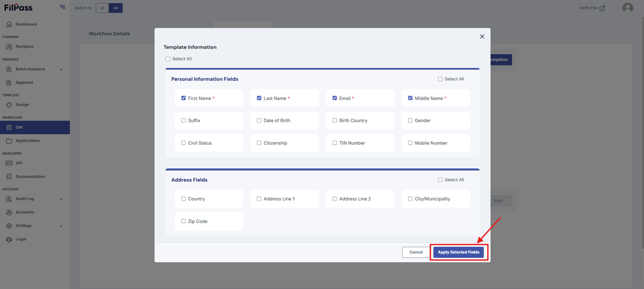Check the City/Municipality checkbox
The width and height of the screenshot is (644, 289).
[x=411, y=199]
